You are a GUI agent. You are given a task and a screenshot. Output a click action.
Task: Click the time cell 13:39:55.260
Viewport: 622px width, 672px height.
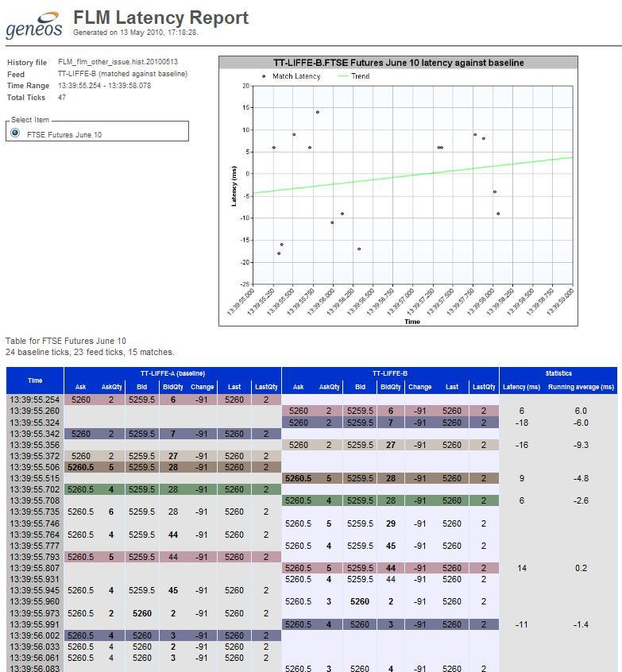point(35,411)
